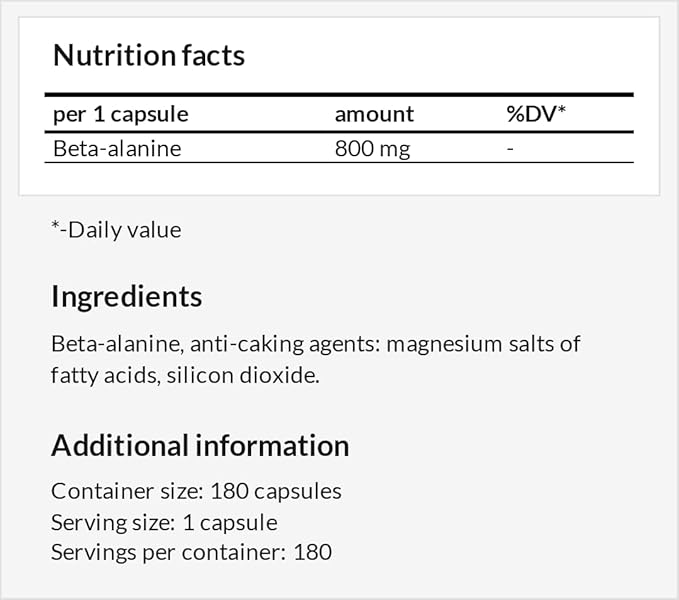Select the "800 mg" amount value
The width and height of the screenshot is (679, 600).
(x=372, y=148)
